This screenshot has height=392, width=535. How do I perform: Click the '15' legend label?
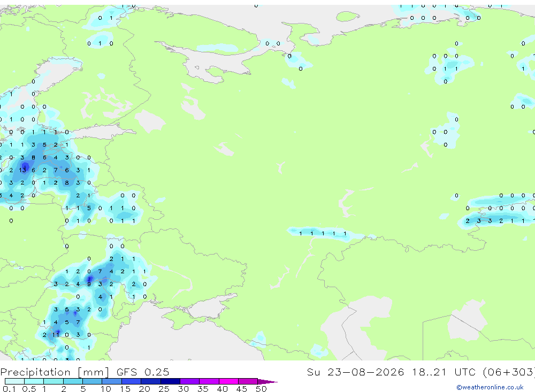click(x=125, y=389)
